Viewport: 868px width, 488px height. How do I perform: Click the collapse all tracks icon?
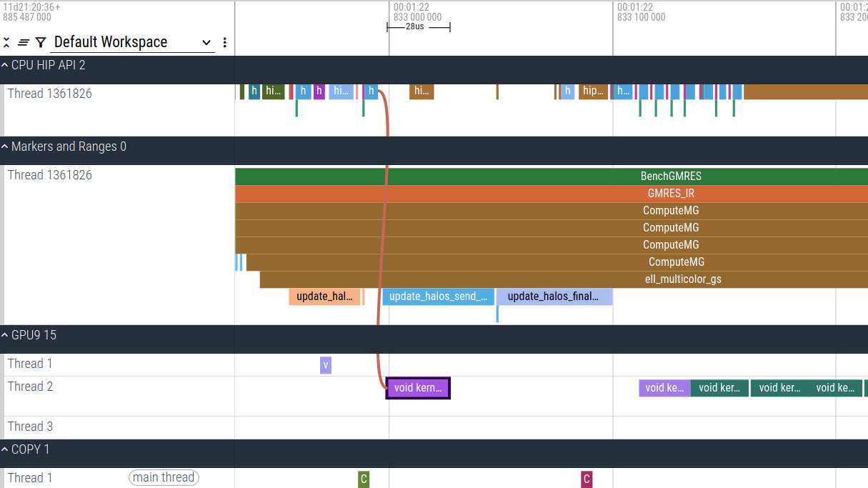click(7, 42)
